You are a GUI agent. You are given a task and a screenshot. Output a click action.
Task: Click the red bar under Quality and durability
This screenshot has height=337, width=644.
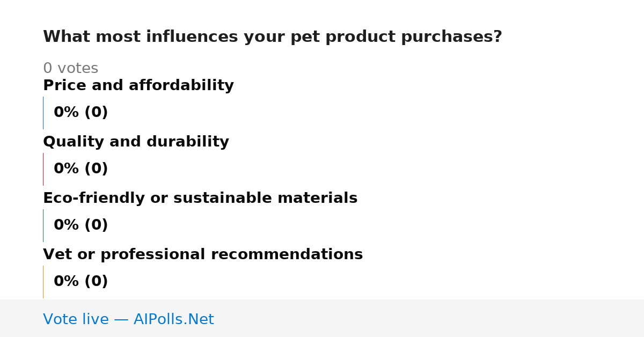pos(43,169)
